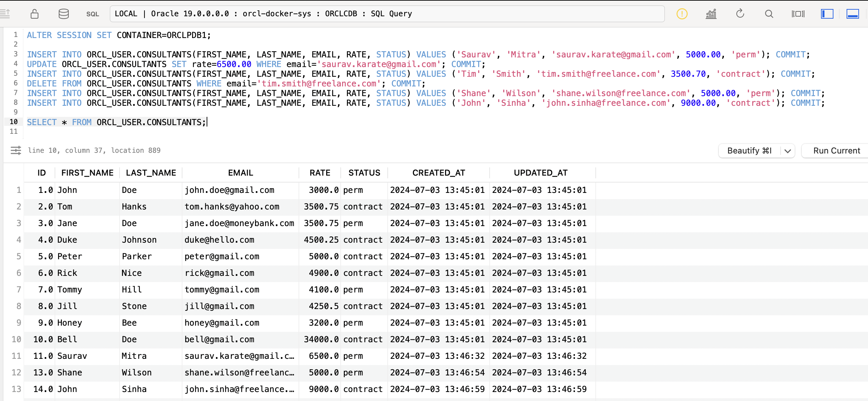
Task: Click the lock icon in toolbar
Action: (35, 14)
